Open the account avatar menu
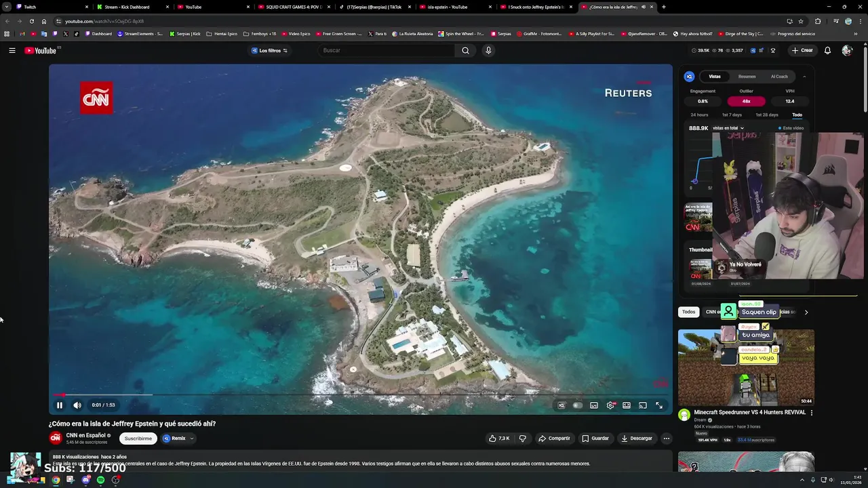Image resolution: width=868 pixels, height=488 pixels. (x=846, y=50)
